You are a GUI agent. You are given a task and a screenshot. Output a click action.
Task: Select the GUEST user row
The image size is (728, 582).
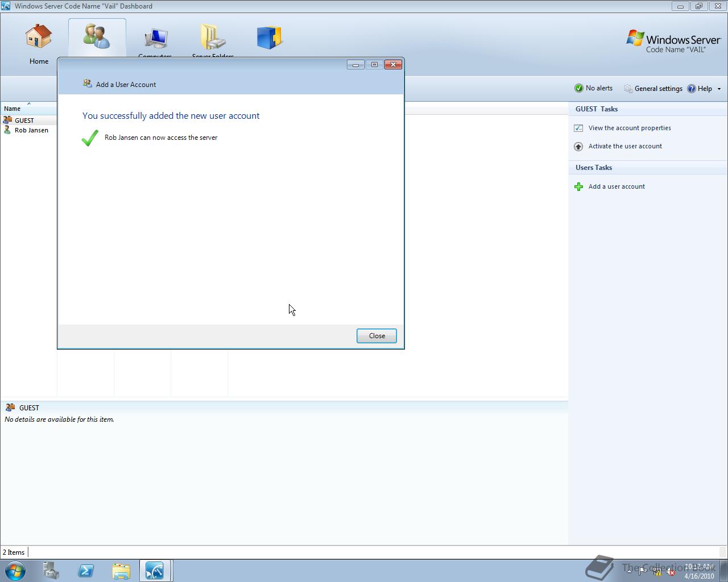28,120
